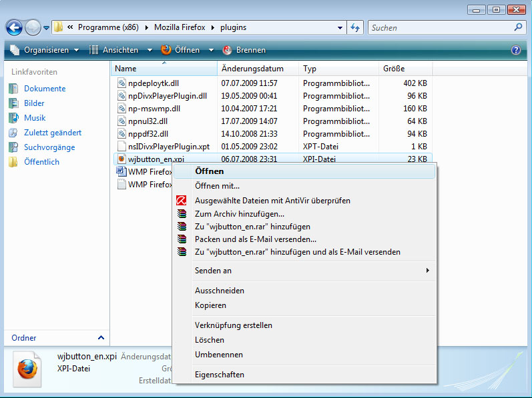Select Ausgewählte Dateien mit AntiVir überprüfen
The width and height of the screenshot is (532, 398).
pyautogui.click(x=304, y=201)
